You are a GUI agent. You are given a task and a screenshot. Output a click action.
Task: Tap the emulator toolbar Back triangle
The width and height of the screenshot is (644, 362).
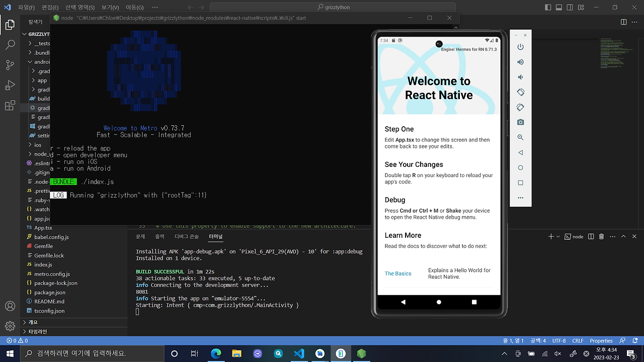click(x=520, y=152)
